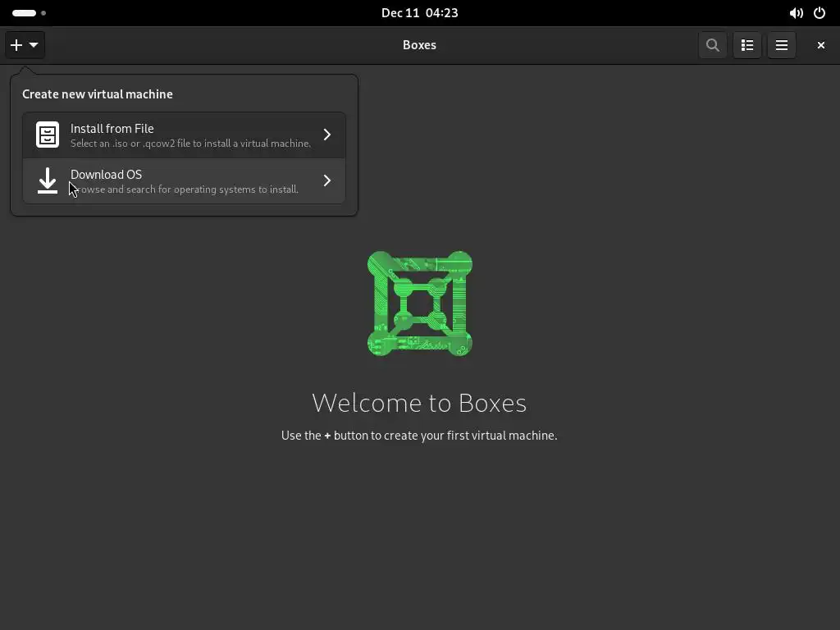Click 'Create new virtual machine' heading
840x630 pixels.
click(98, 94)
